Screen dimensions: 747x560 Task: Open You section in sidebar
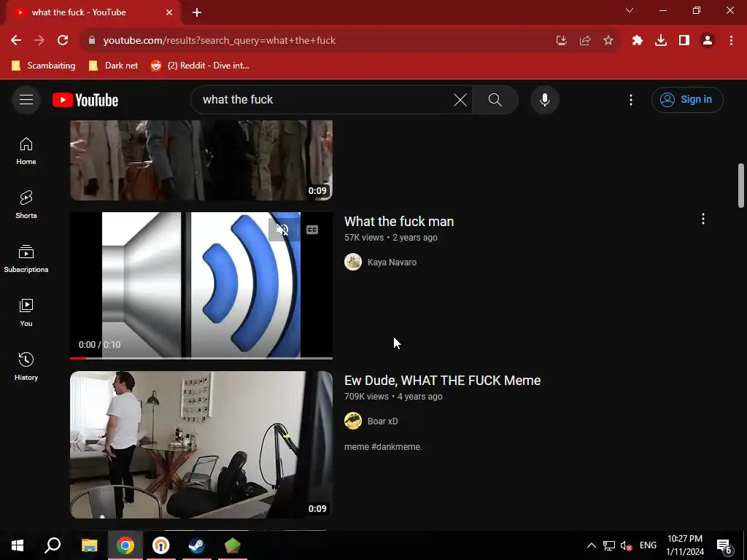click(26, 312)
